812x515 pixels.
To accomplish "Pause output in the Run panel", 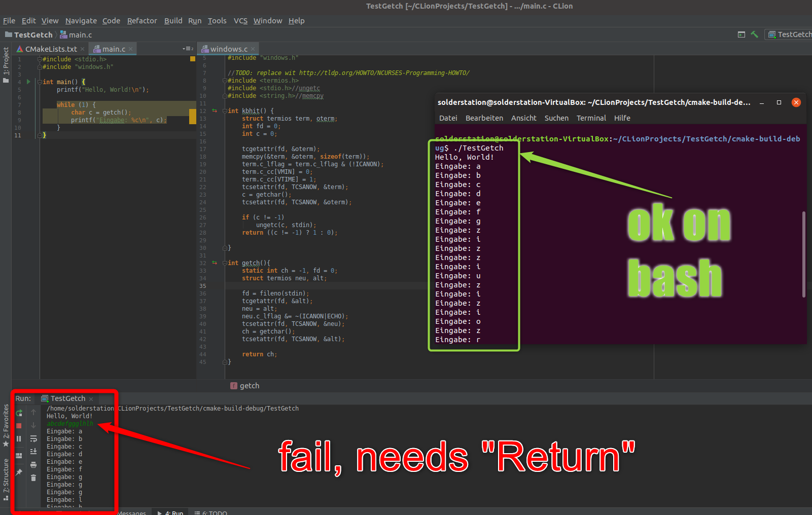I will (19, 439).
